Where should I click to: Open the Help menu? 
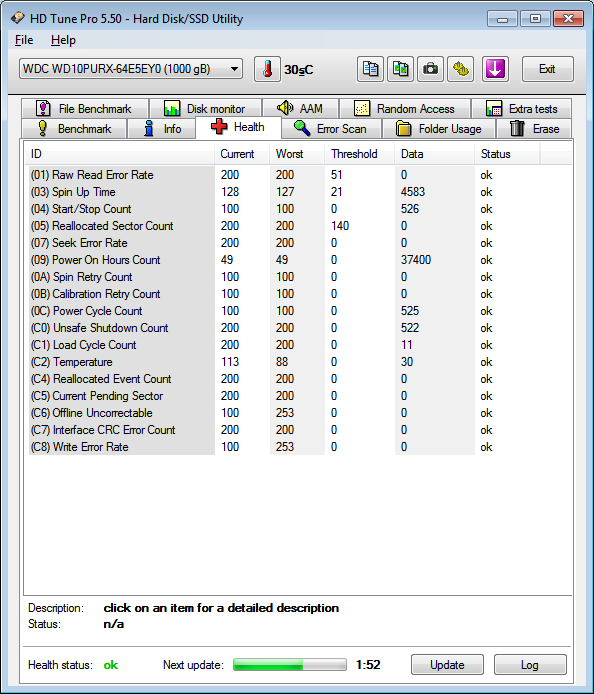[63, 40]
